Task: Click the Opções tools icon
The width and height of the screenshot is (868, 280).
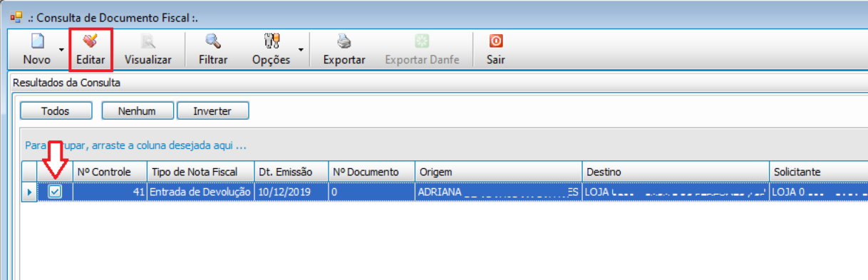Action: click(272, 41)
